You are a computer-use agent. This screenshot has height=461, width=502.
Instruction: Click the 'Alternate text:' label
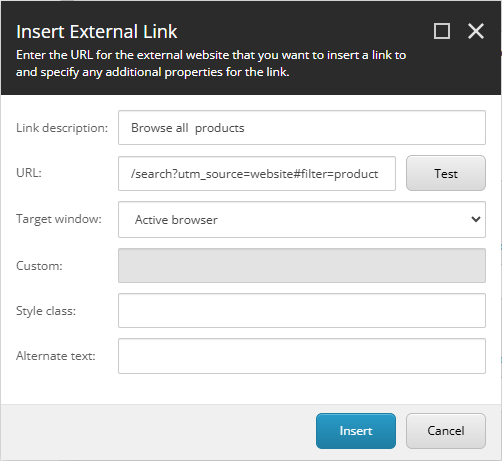[56, 356]
